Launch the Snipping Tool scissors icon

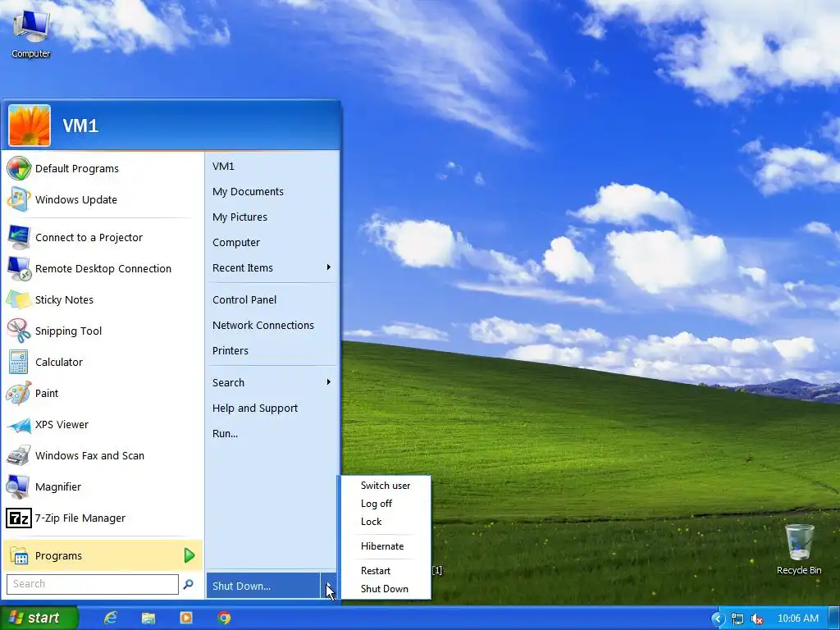(x=19, y=331)
